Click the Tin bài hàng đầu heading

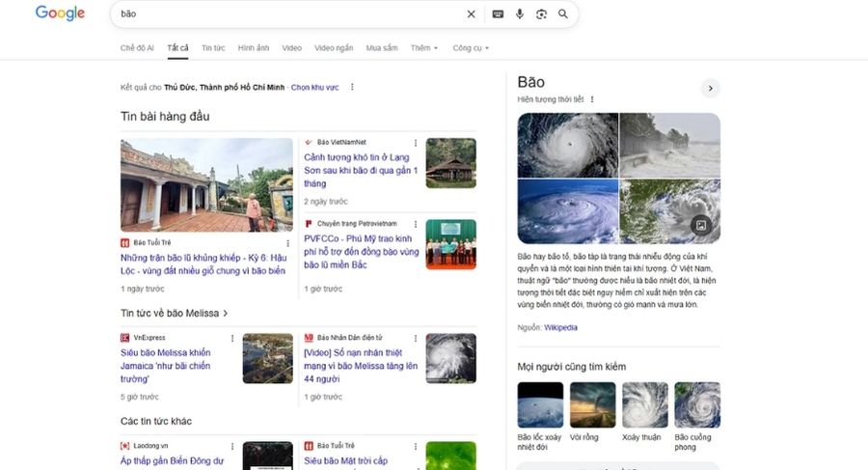(x=165, y=117)
